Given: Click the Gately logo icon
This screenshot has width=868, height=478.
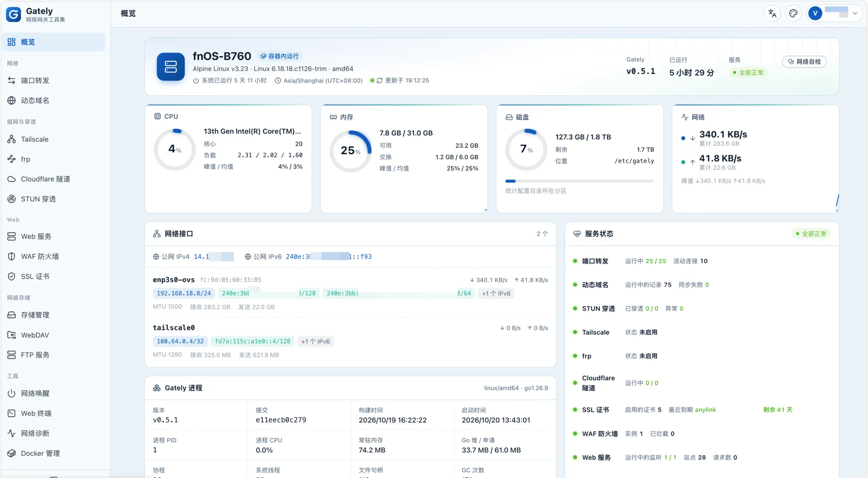Looking at the screenshot, I should point(13,14).
